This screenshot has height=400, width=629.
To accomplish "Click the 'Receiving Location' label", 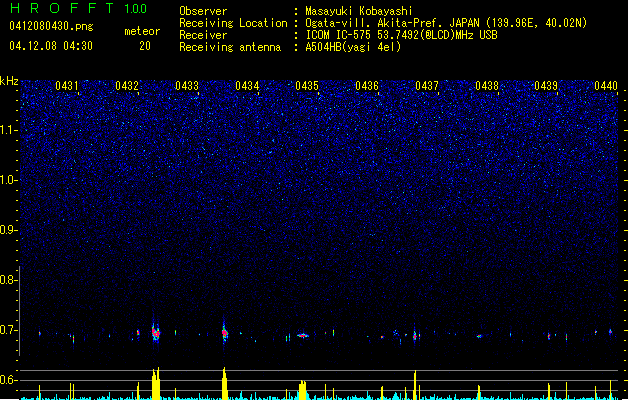I will 233,23.
